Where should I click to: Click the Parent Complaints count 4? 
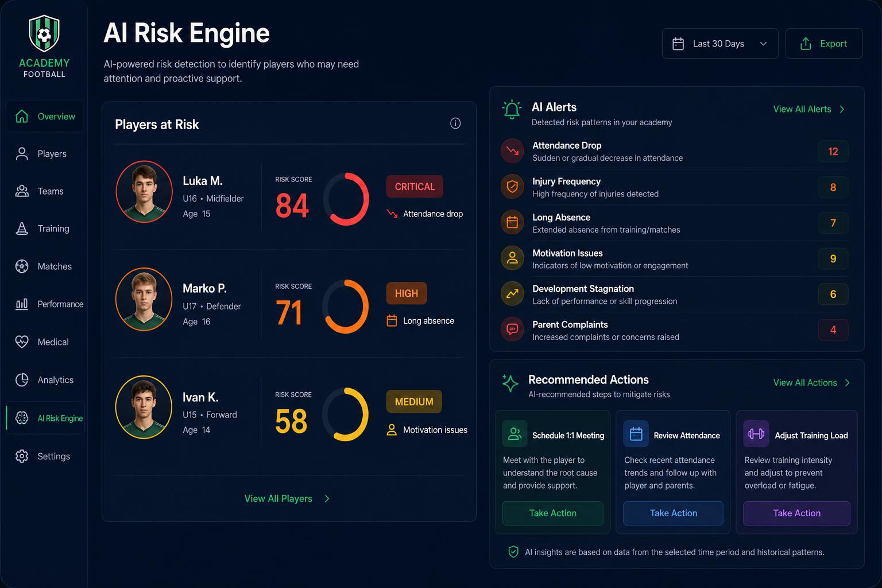tap(833, 330)
